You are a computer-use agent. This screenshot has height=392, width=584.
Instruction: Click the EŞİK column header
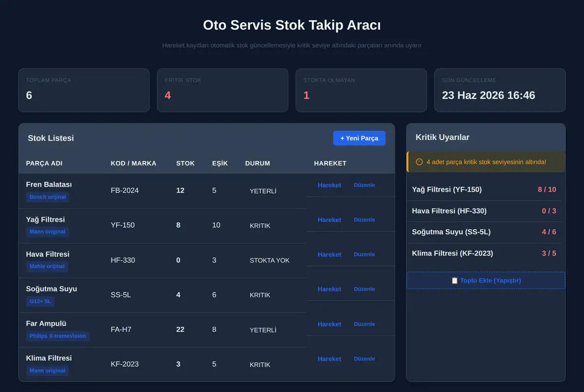pos(220,163)
